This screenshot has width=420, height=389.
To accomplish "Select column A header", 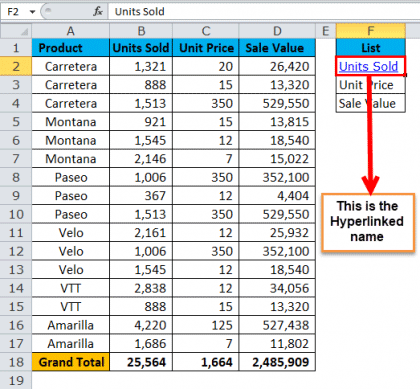I will (x=70, y=31).
